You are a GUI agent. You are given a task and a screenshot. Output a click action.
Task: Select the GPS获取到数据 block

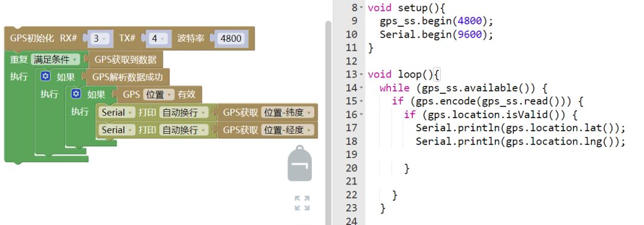[125, 60]
